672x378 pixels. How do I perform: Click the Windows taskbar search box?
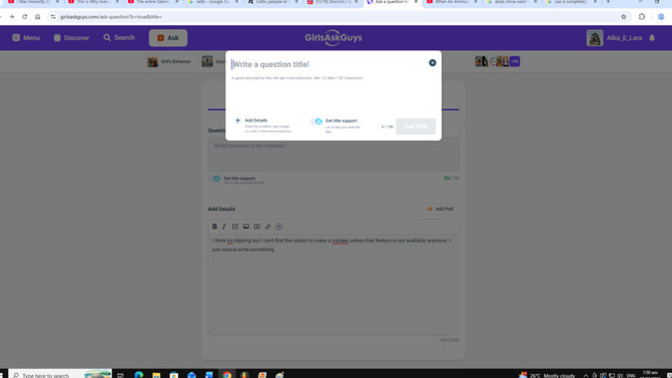tap(60, 374)
